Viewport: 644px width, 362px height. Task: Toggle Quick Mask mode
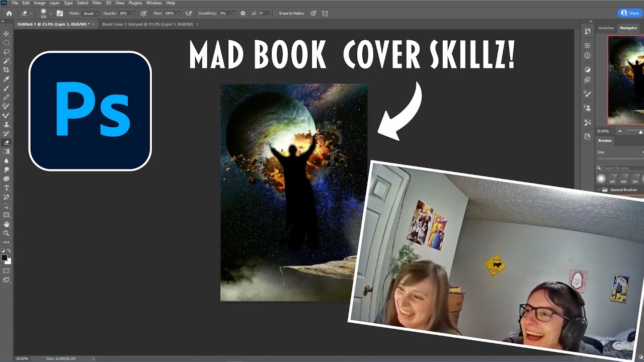[7, 270]
